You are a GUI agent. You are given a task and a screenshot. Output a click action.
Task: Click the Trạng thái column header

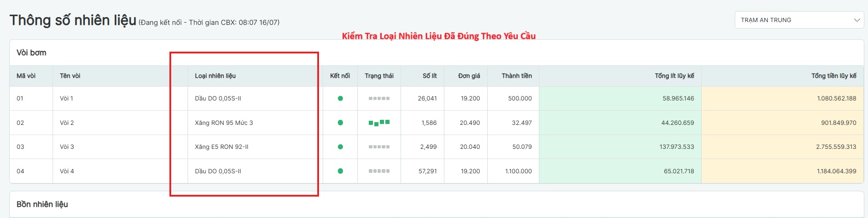pos(379,76)
